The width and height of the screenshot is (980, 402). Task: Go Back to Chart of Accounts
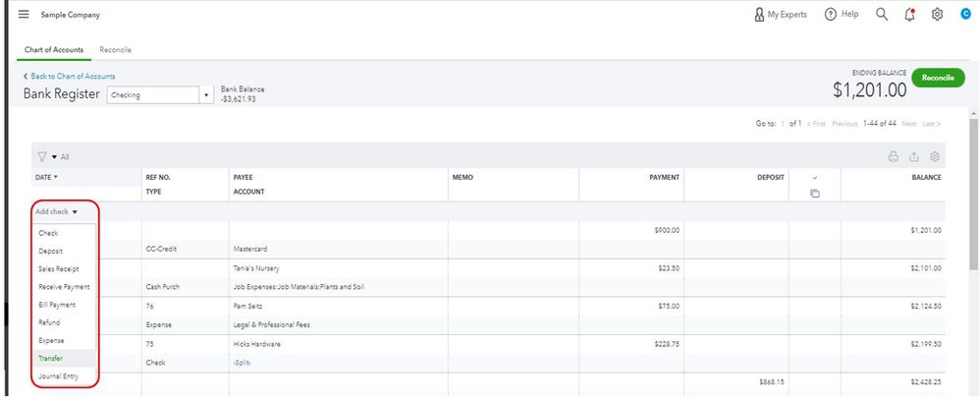69,77
